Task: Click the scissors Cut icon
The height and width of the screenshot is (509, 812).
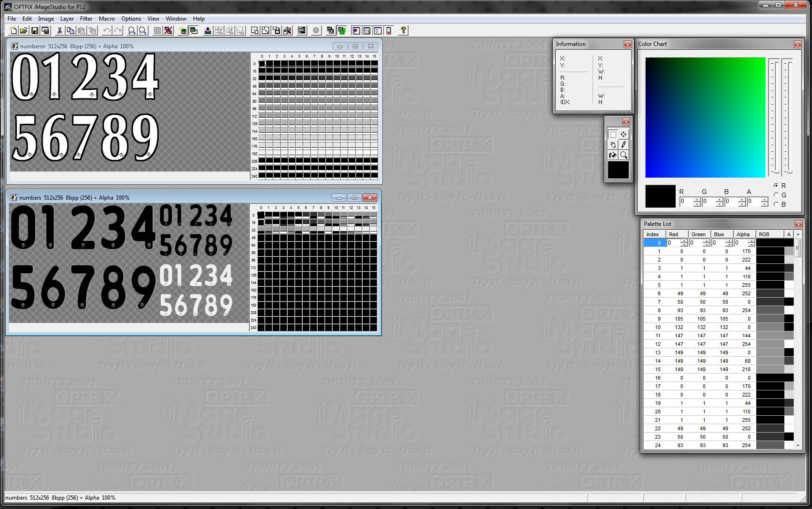Action: pos(60,30)
